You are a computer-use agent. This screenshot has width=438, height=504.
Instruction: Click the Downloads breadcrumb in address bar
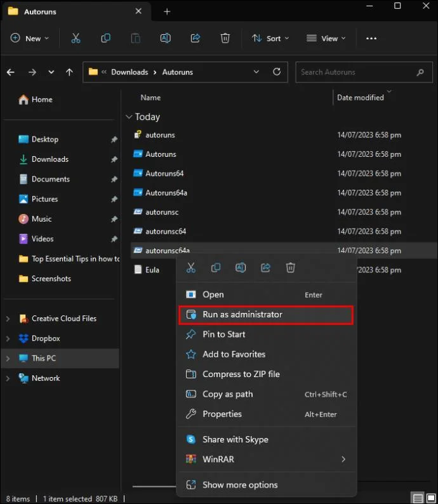[x=129, y=72]
